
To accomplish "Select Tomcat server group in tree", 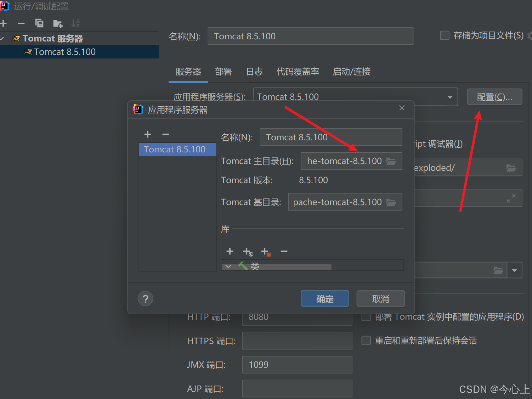I will click(x=52, y=38).
